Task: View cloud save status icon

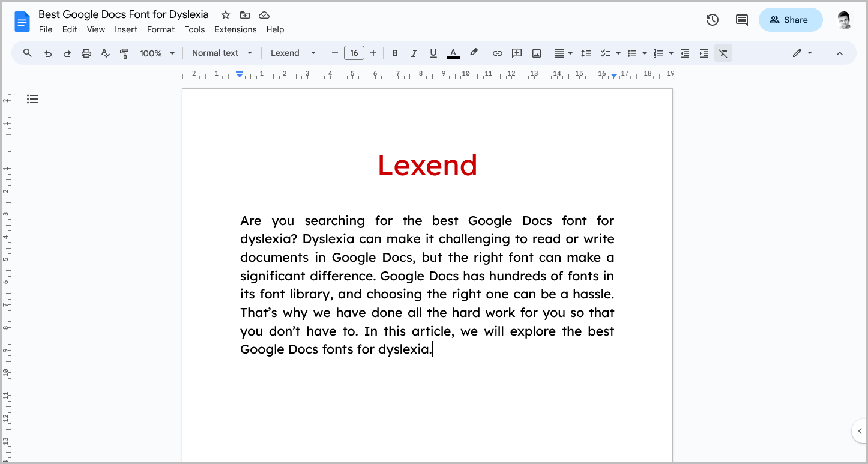Action: tap(264, 15)
